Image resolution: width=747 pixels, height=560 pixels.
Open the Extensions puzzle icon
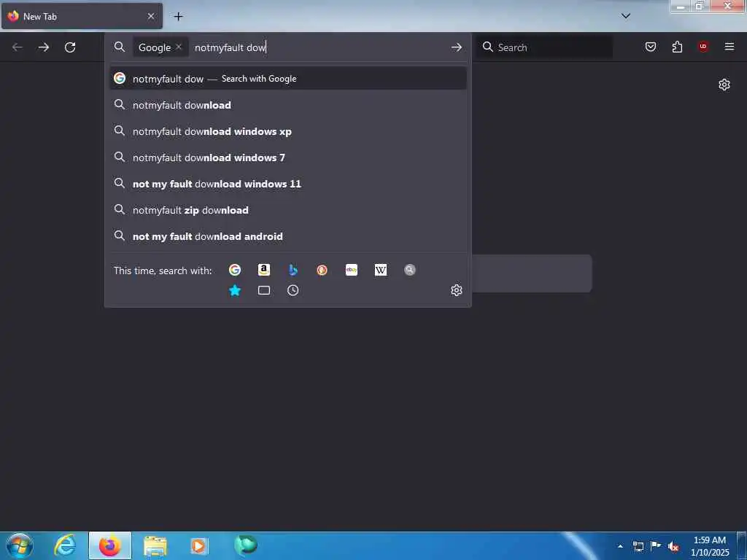click(x=677, y=47)
